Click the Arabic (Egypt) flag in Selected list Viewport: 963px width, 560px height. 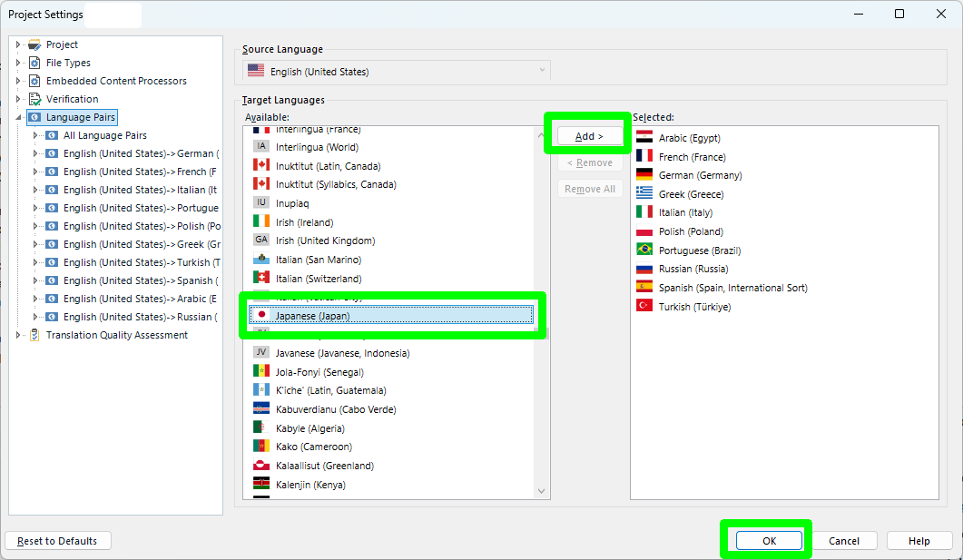tap(646, 137)
